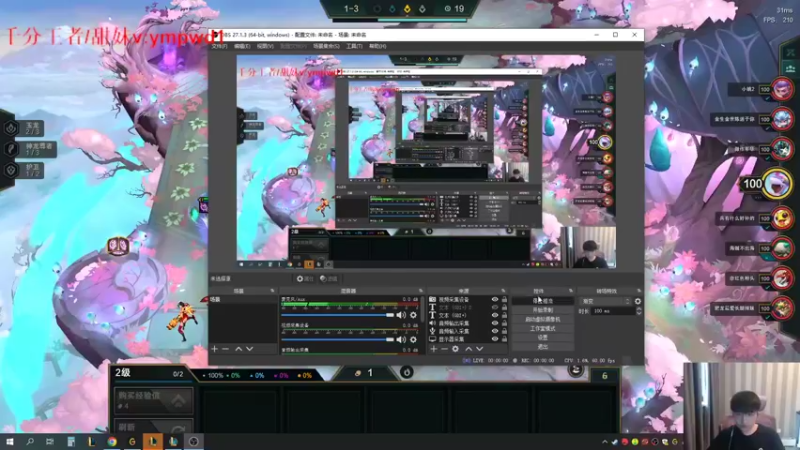The image size is (800, 450).
Task: Click source 属性 properties button above panels
Action: [305, 279]
